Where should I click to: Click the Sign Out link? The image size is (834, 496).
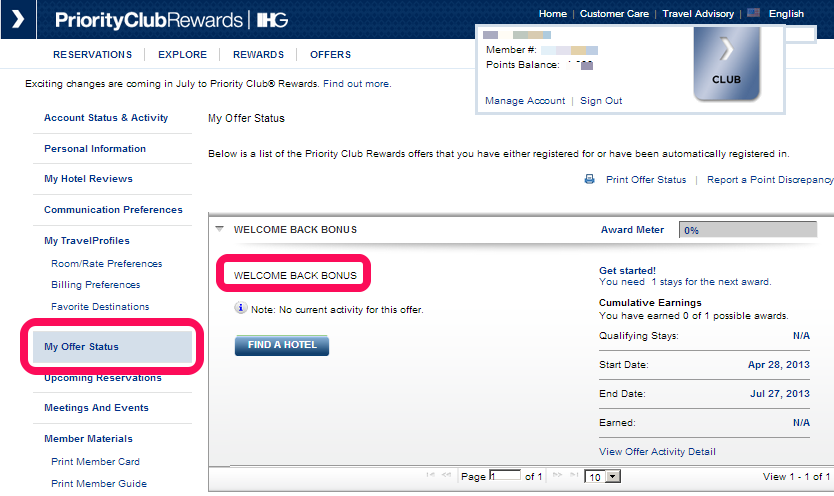[601, 101]
